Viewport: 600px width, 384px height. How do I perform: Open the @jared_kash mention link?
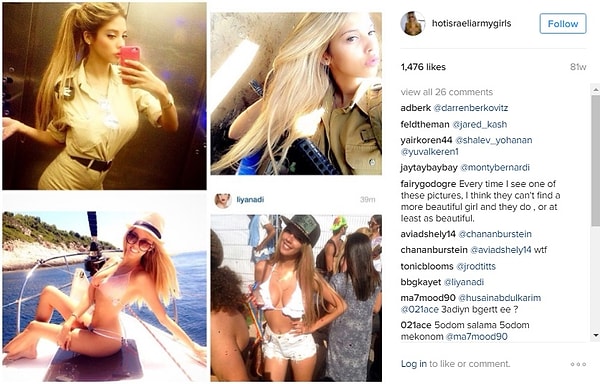(479, 125)
